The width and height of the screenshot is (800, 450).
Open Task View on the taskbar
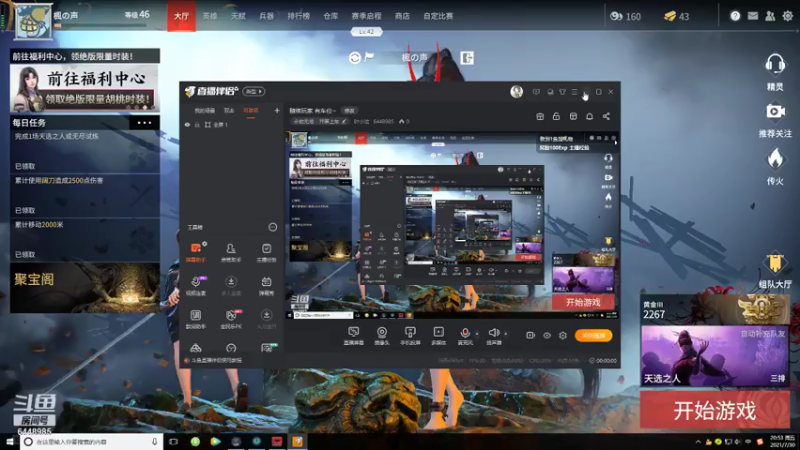click(x=173, y=442)
